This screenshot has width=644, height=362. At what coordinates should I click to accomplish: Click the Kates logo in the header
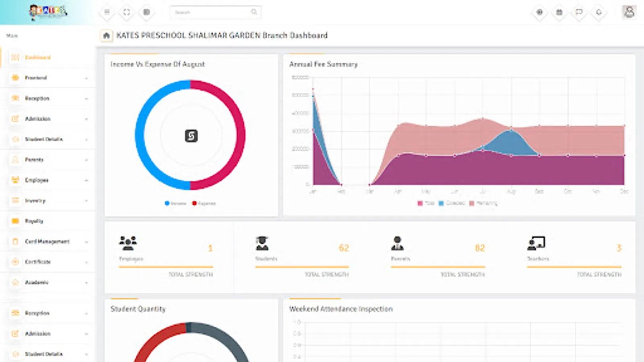click(x=48, y=12)
